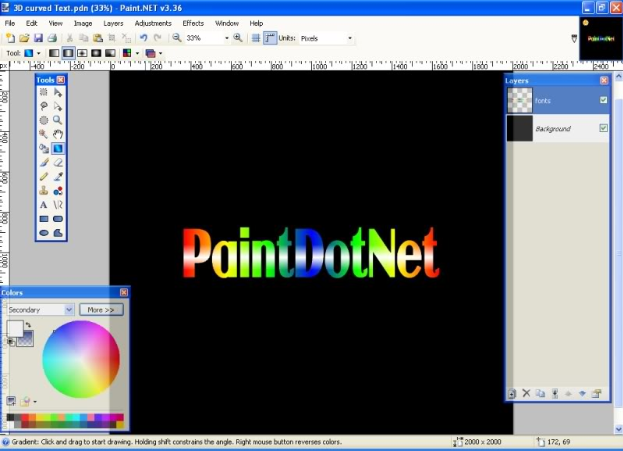Open the zoom percentage dropdown
This screenshot has height=451, width=623.
[227, 38]
